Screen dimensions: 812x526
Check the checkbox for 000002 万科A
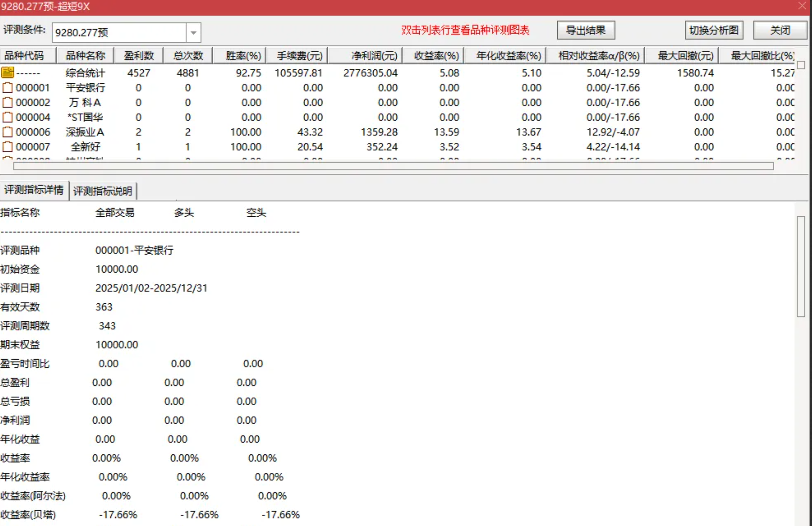click(x=7, y=102)
